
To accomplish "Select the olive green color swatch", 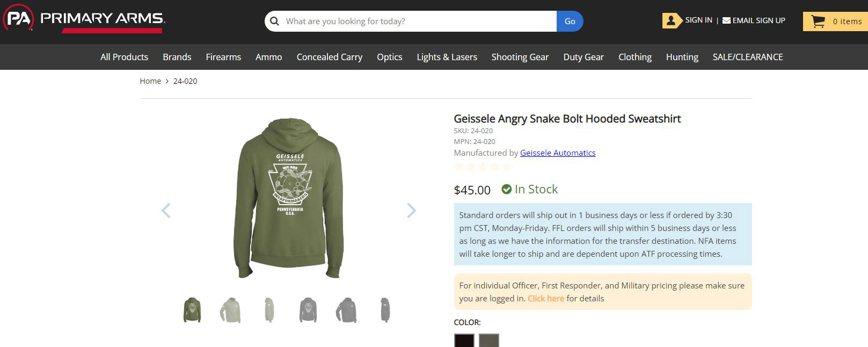I will [488, 341].
